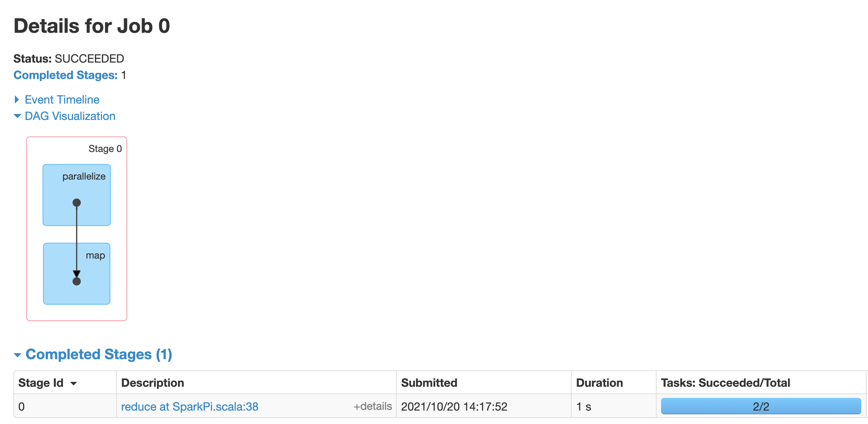Screen dimensions: 868x424
Task: Click Completed Stages (1) heading
Action: pyautogui.click(x=99, y=354)
